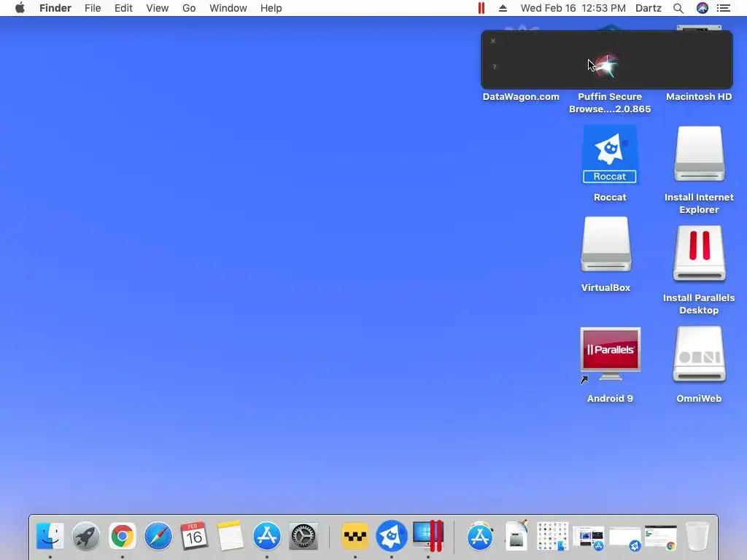Open the App Store icon left of System Preferences
Viewport: 747px width, 560px height.
pyautogui.click(x=267, y=536)
